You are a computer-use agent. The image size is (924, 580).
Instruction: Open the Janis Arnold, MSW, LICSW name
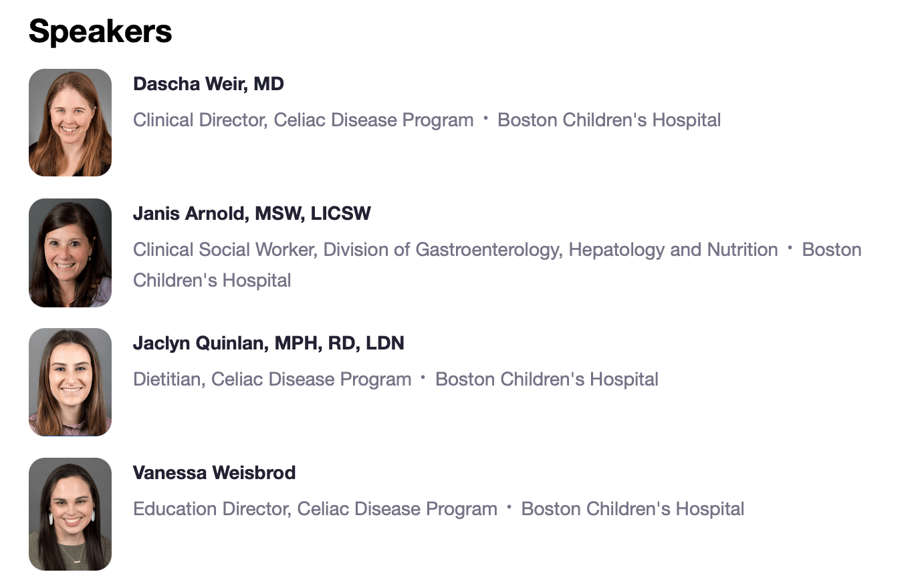252,214
